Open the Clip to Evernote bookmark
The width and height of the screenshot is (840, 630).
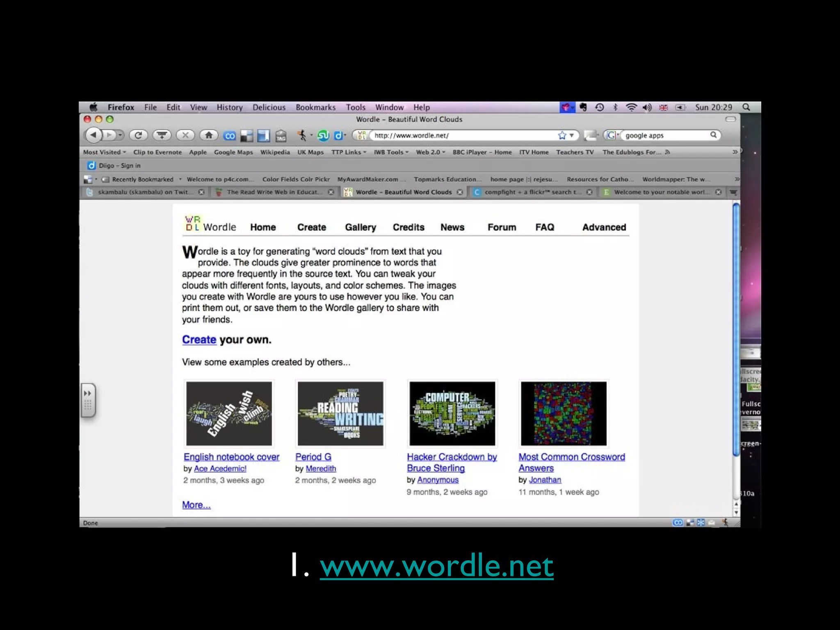157,152
